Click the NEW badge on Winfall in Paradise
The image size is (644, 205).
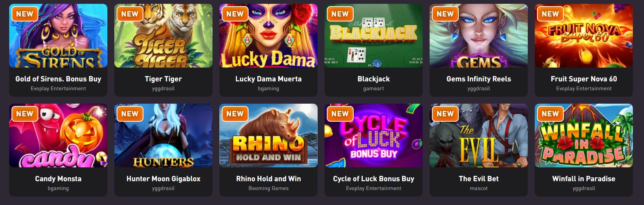550,114
